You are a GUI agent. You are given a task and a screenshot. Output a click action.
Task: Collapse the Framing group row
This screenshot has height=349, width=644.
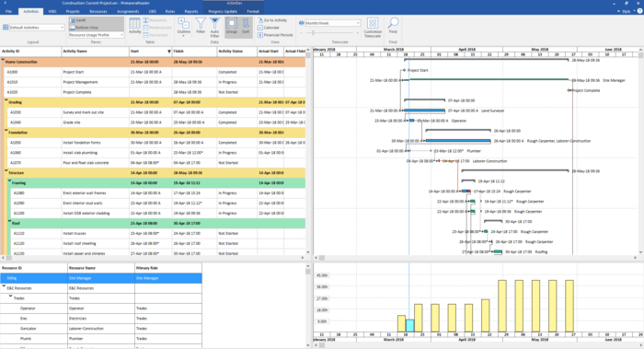(x=9, y=180)
